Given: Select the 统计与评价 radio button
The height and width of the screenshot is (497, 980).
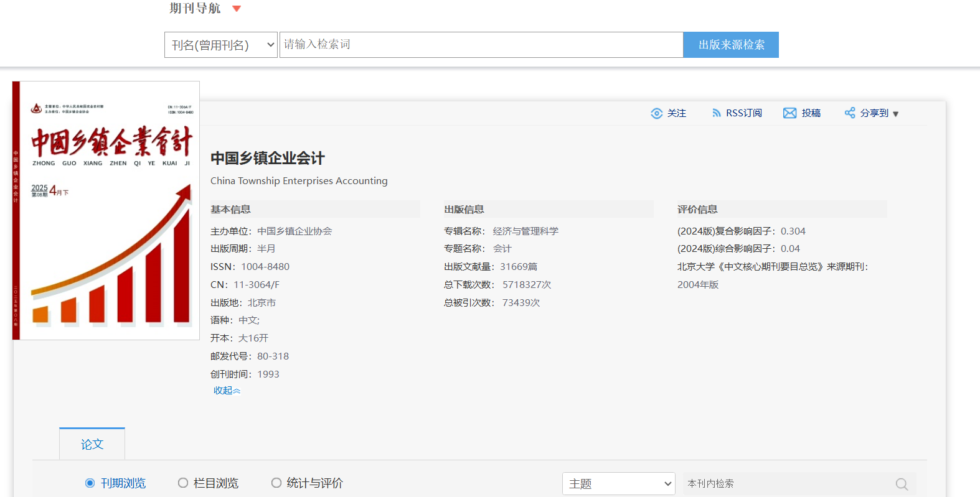Looking at the screenshot, I should [276, 483].
